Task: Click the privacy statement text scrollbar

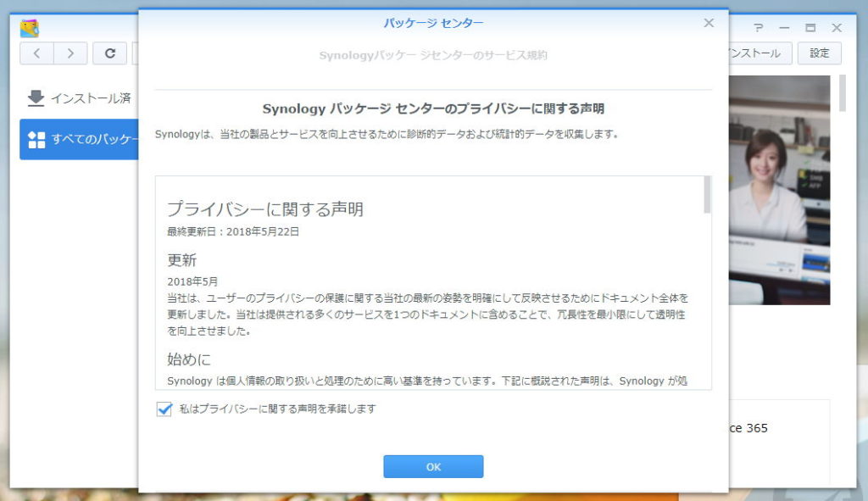Action: tap(707, 194)
